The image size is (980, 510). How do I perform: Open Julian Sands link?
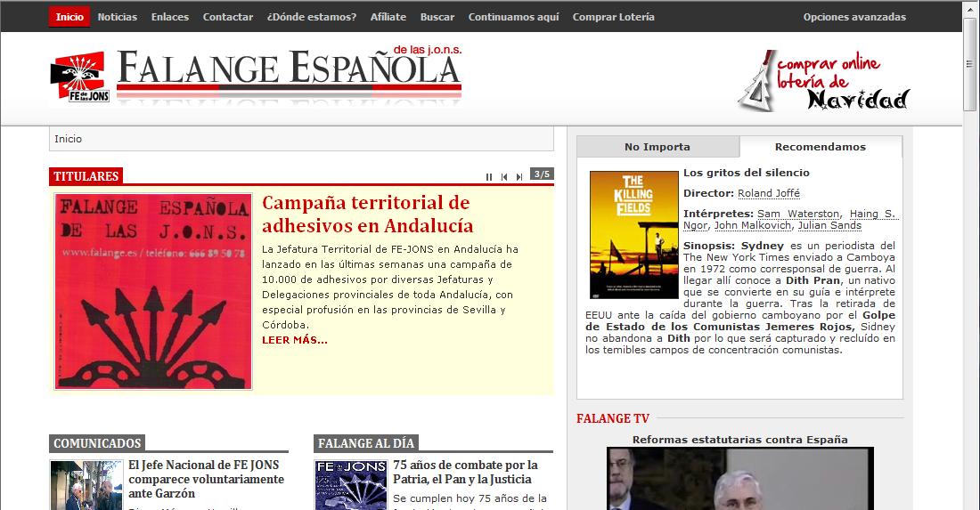pyautogui.click(x=829, y=225)
